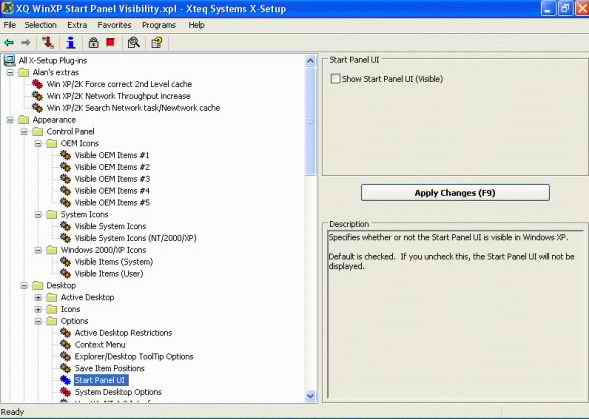Click the Apply Changes (F9) button

coord(455,192)
